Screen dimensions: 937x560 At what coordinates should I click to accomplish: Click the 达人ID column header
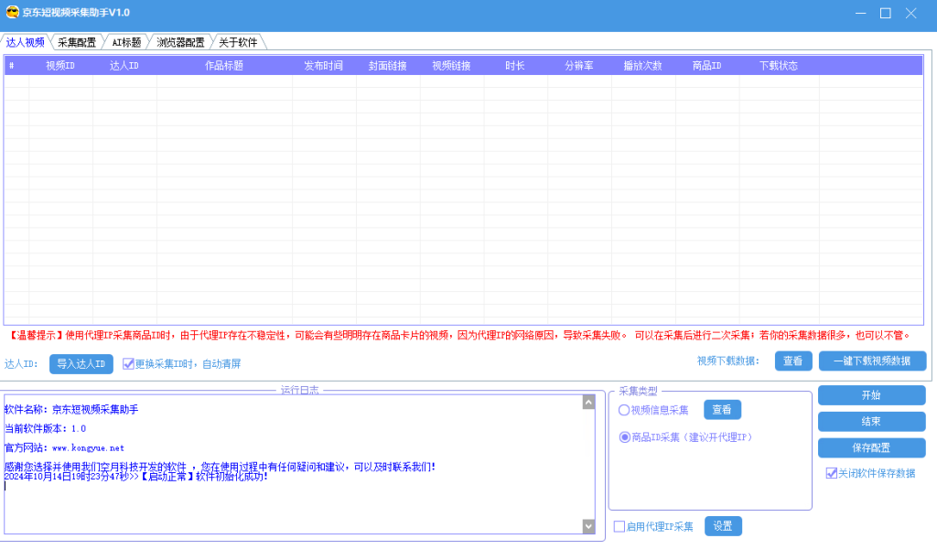(124, 66)
